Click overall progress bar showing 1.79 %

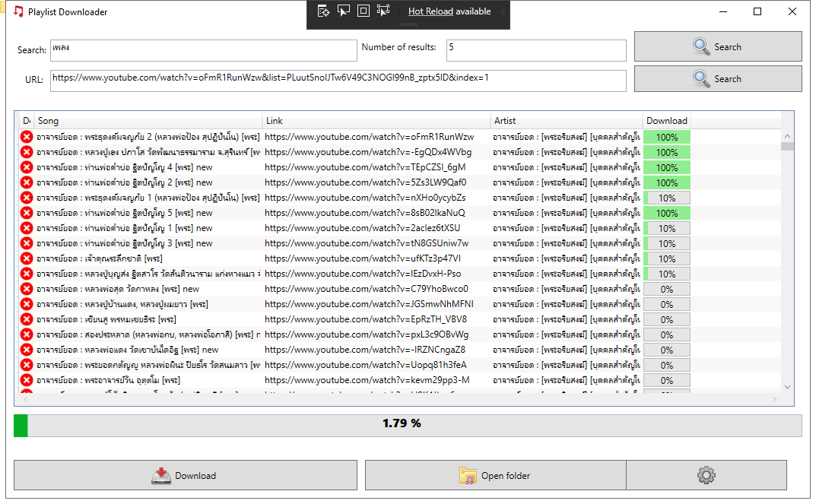[x=408, y=426]
